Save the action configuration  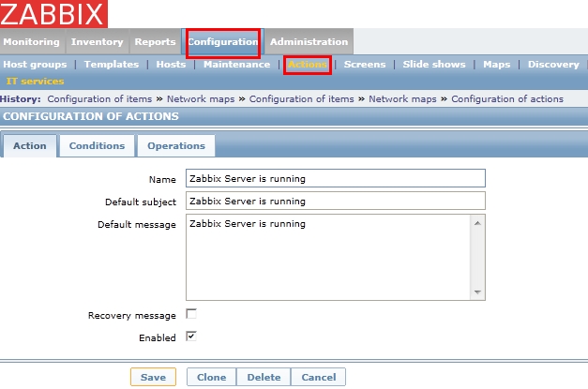tap(154, 377)
